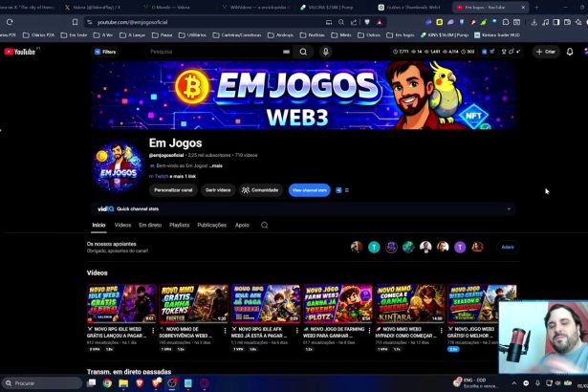Viewport: 588px width, 392px height.
Task: Expand channel description with ...mais
Action: tap(216, 165)
